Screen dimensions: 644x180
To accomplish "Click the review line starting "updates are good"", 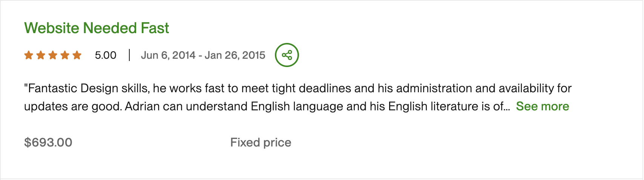I will pos(264,107).
